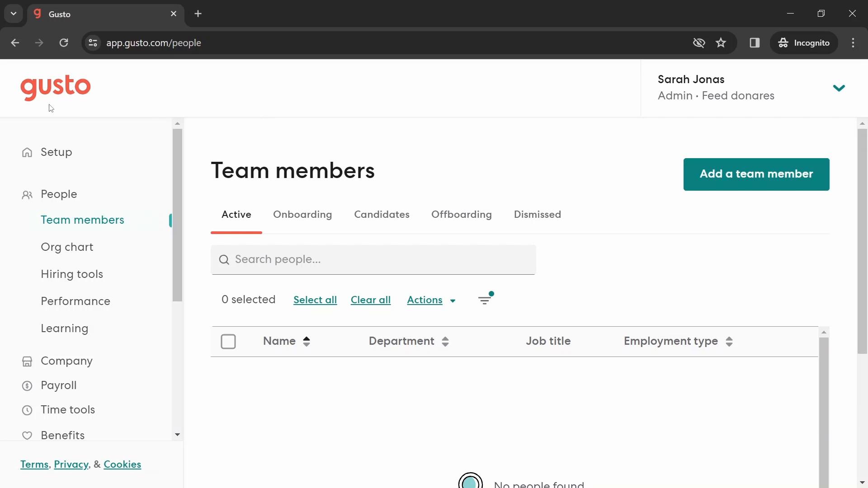Click the Benefits sidebar icon
This screenshot has height=488, width=868.
(28, 436)
